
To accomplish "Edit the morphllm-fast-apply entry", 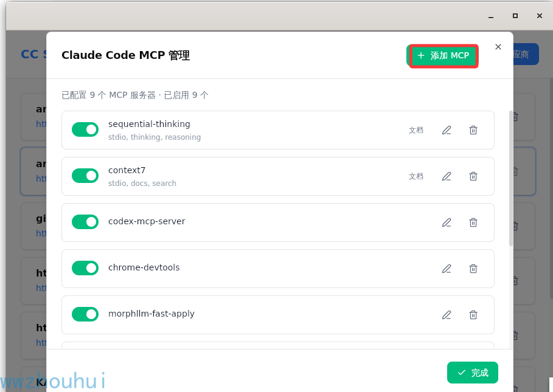I will click(x=447, y=315).
